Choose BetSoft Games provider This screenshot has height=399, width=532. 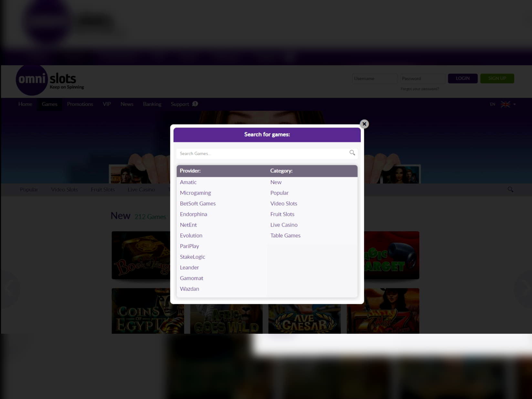[x=198, y=204]
